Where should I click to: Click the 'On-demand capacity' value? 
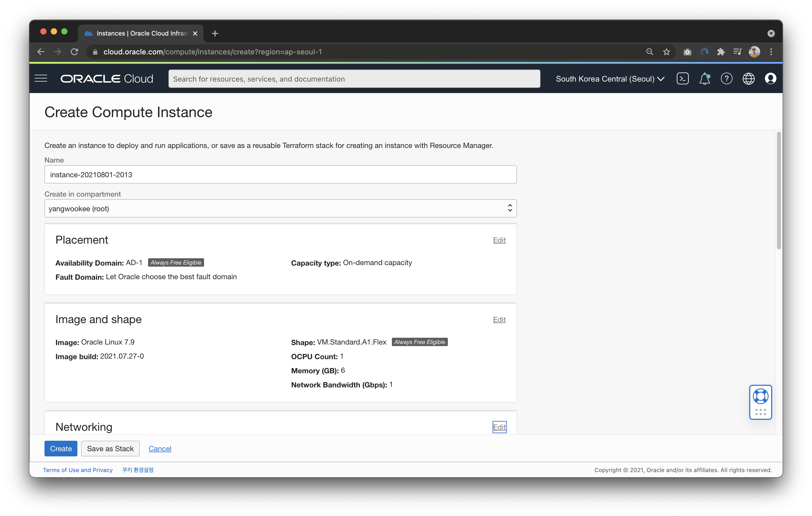click(377, 262)
